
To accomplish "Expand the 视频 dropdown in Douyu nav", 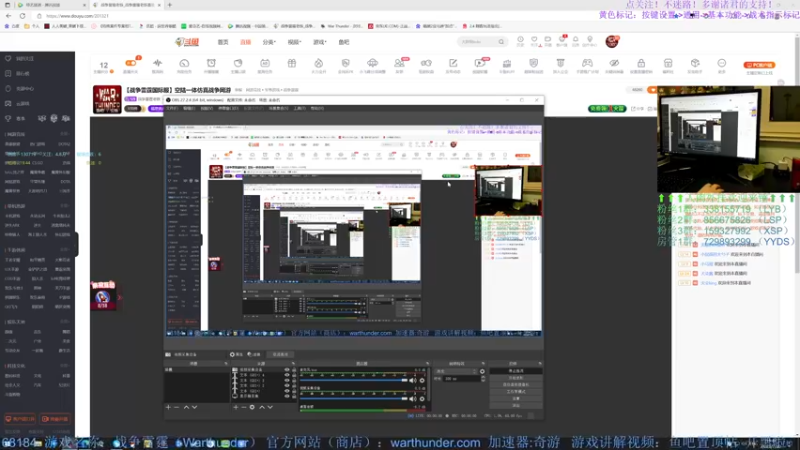I will coord(294,42).
